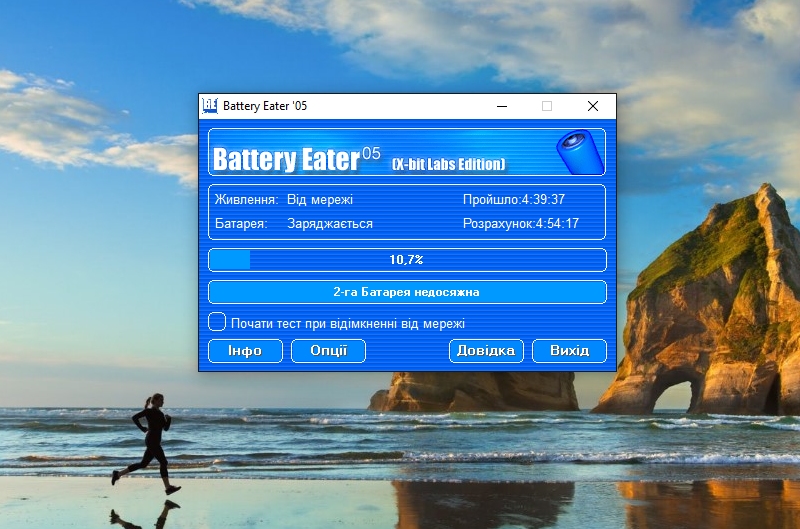Click the Розрахунок estimated time readout
Screen dimensions: 800x529
tap(520, 224)
